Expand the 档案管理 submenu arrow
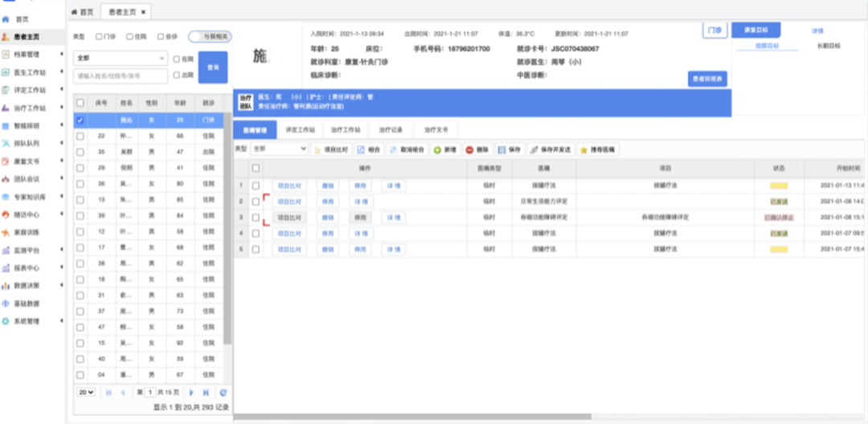Viewport: 868px width, 424px height. [x=61, y=55]
